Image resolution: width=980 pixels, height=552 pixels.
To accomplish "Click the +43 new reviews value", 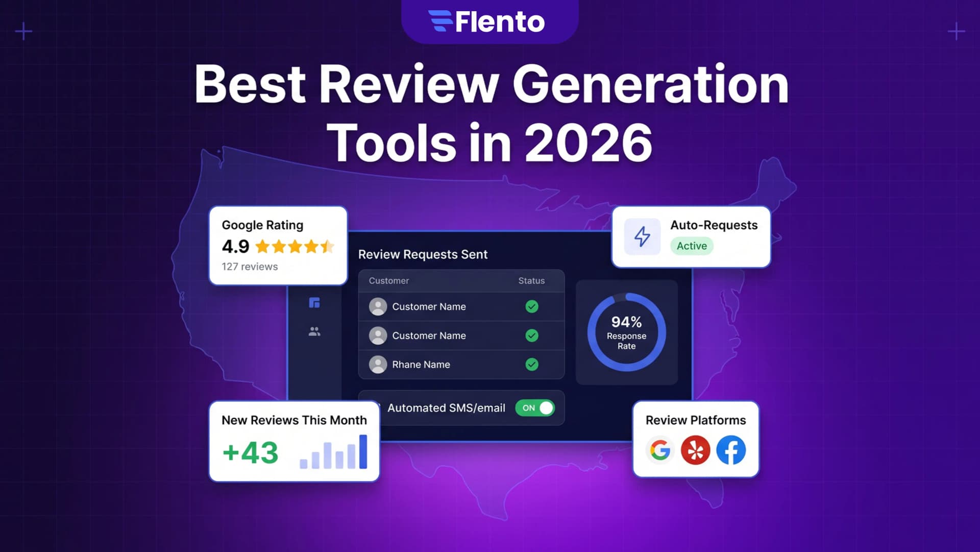I will [251, 452].
